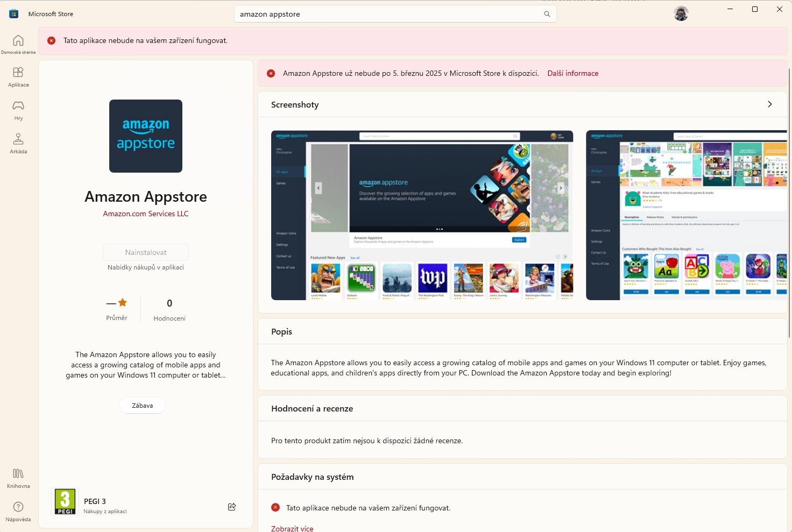Share the Amazon Appstore app page

coord(232,506)
